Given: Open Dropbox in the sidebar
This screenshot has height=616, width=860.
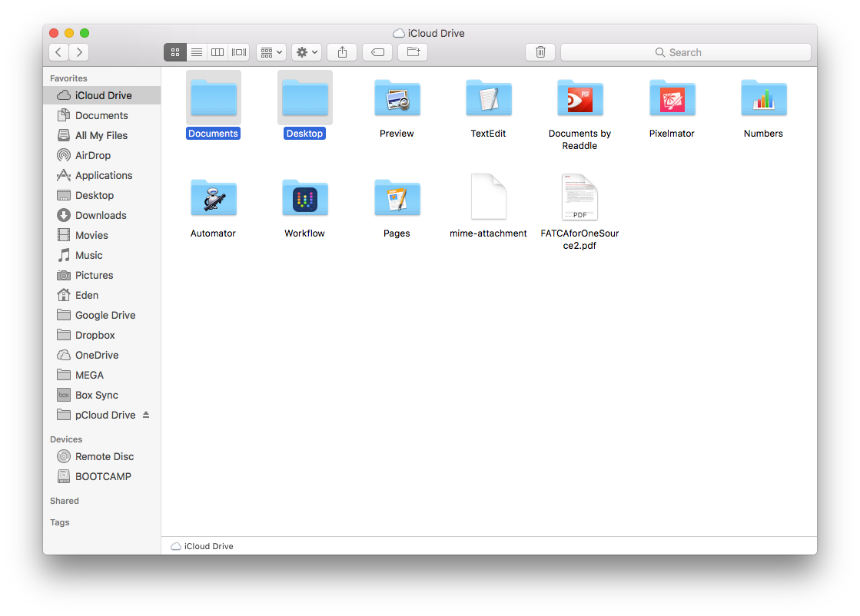Looking at the screenshot, I should 102,335.
